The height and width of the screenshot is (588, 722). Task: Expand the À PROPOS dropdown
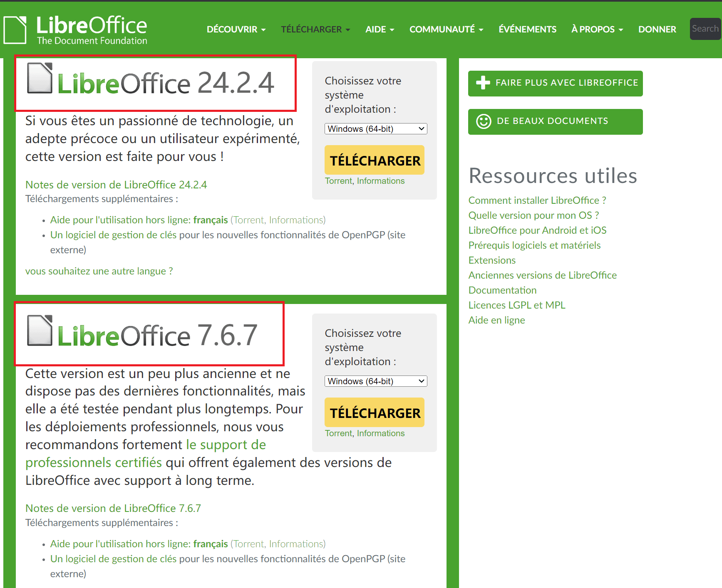click(596, 29)
